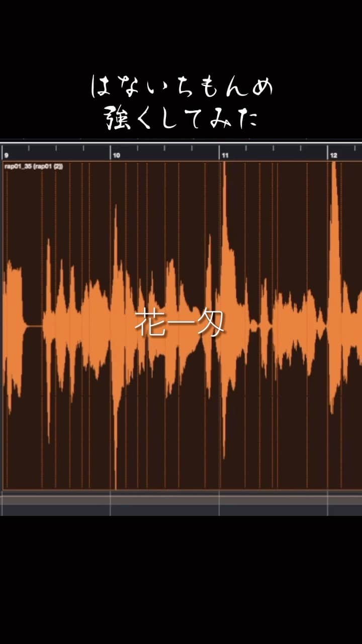Click the tall waveform peak at bar 11
The width and height of the screenshot is (362, 644).
224,309
